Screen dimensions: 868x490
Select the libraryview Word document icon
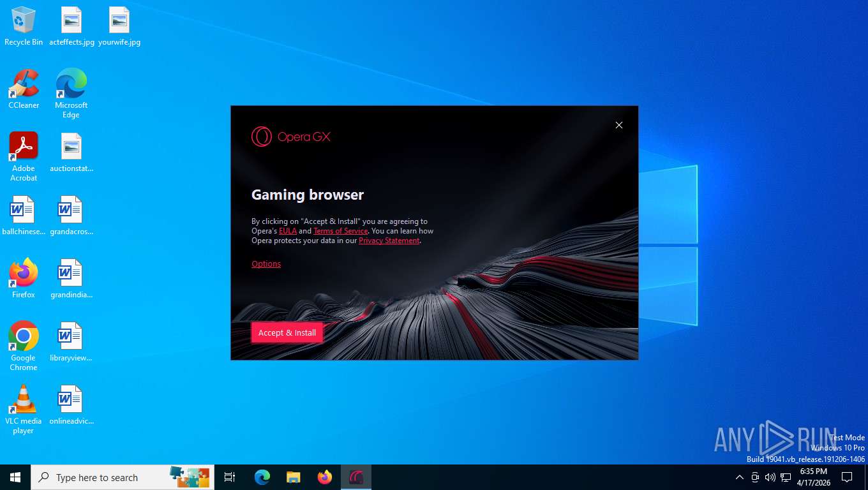point(71,342)
